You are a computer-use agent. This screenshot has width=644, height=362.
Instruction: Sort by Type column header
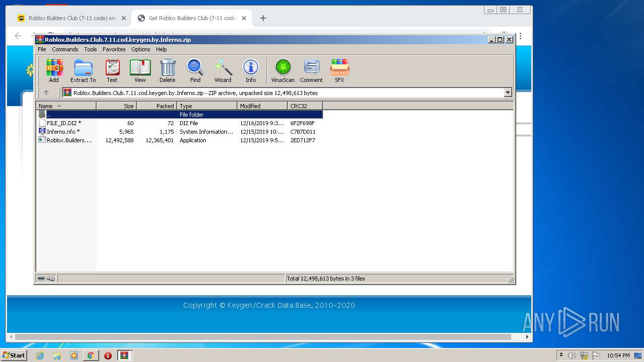pyautogui.click(x=207, y=106)
